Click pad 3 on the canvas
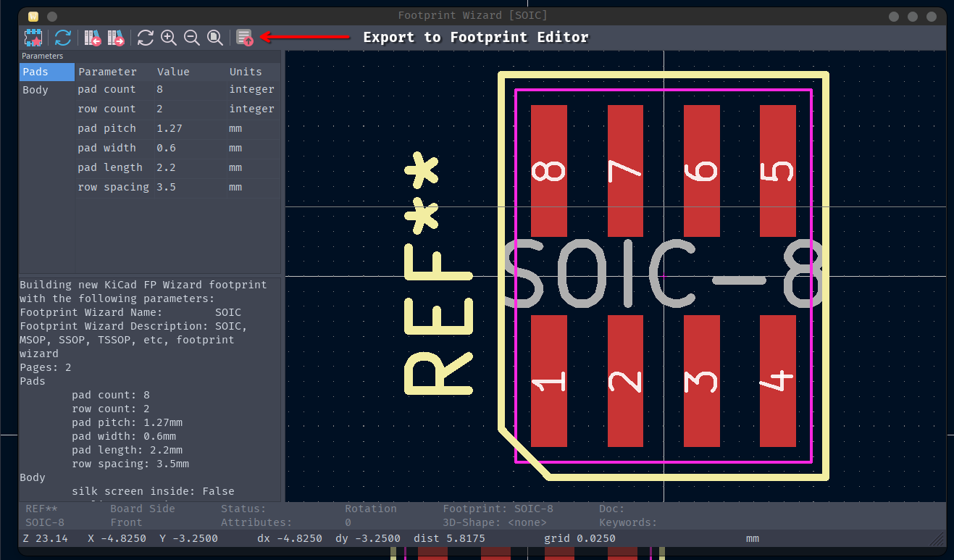This screenshot has width=954, height=560. click(702, 381)
